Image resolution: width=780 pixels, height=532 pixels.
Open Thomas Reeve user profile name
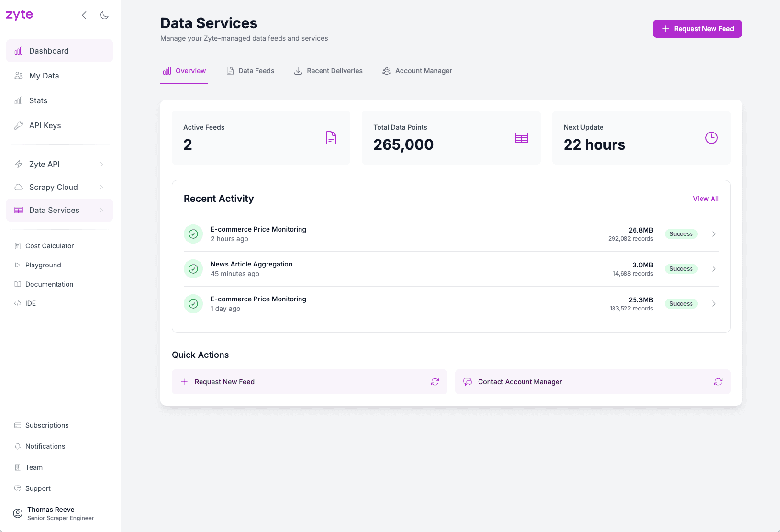(51, 510)
